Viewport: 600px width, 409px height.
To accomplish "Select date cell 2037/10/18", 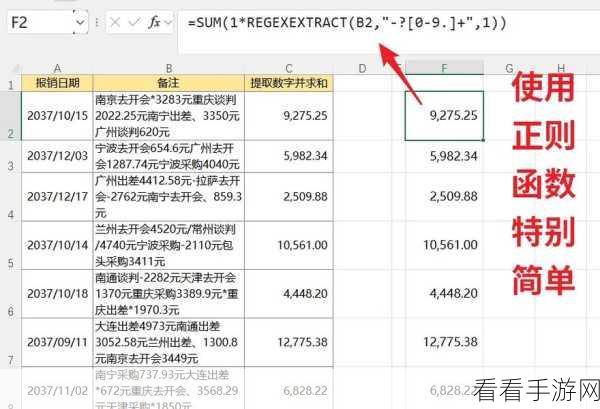I will (x=57, y=294).
